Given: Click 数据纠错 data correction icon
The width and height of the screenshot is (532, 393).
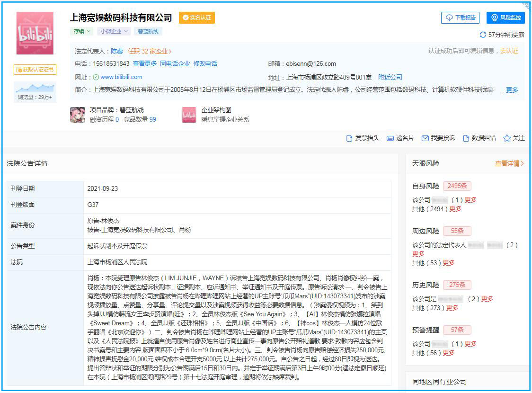Looking at the screenshot, I should (466, 138).
